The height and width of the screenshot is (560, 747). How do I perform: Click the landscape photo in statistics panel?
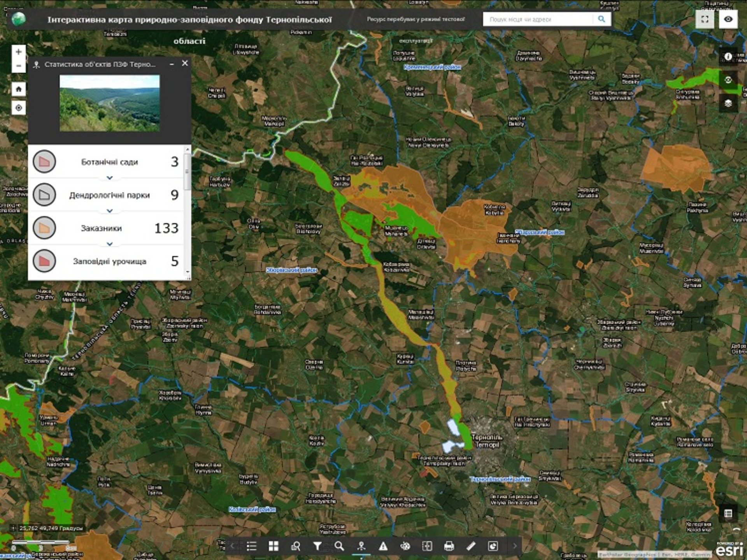[x=109, y=103]
